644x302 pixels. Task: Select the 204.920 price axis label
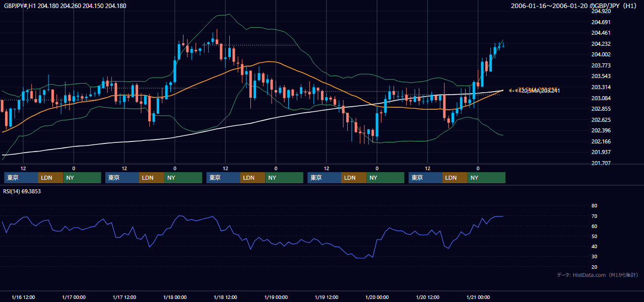[601, 11]
